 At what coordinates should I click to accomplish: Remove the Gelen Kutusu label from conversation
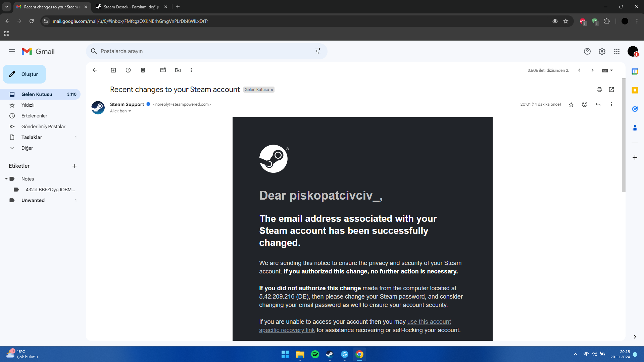272,90
